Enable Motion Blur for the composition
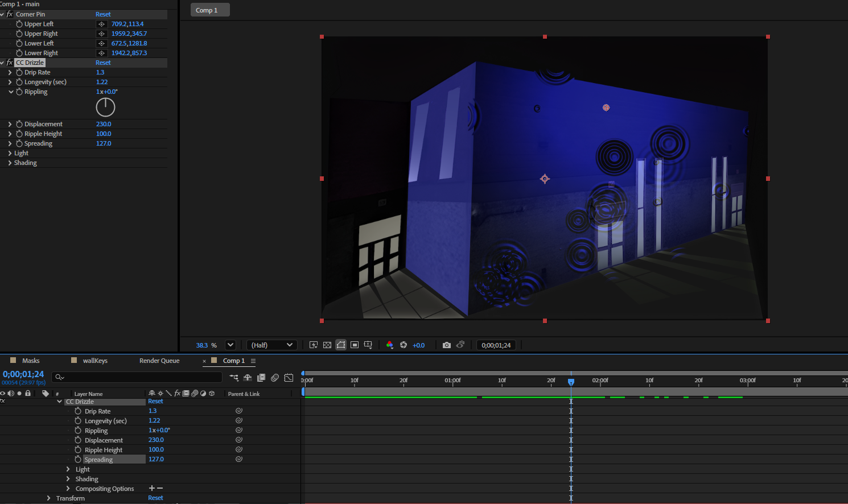 coord(275,377)
